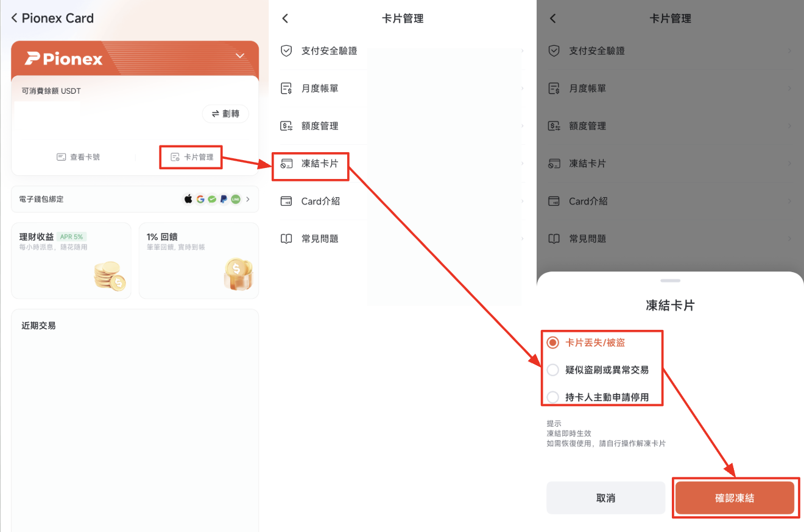Open 額度管理 in middle panel
This screenshot has width=804, height=532.
pyautogui.click(x=402, y=126)
